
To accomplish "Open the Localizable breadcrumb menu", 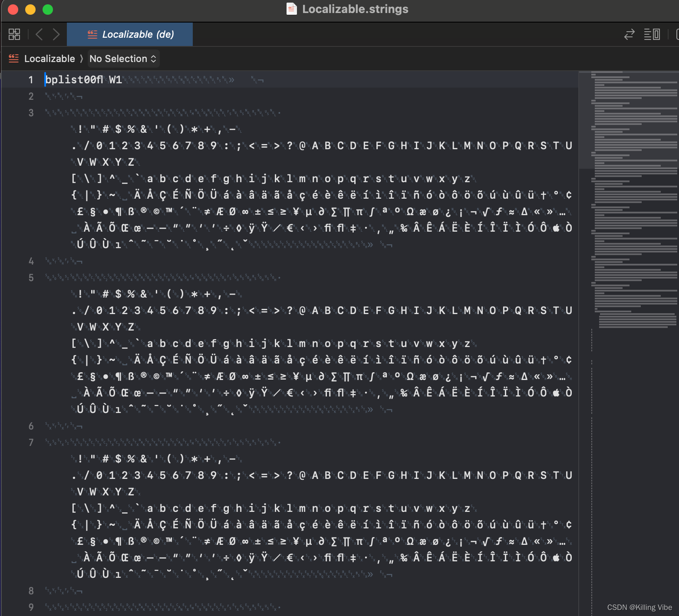I will pyautogui.click(x=49, y=58).
